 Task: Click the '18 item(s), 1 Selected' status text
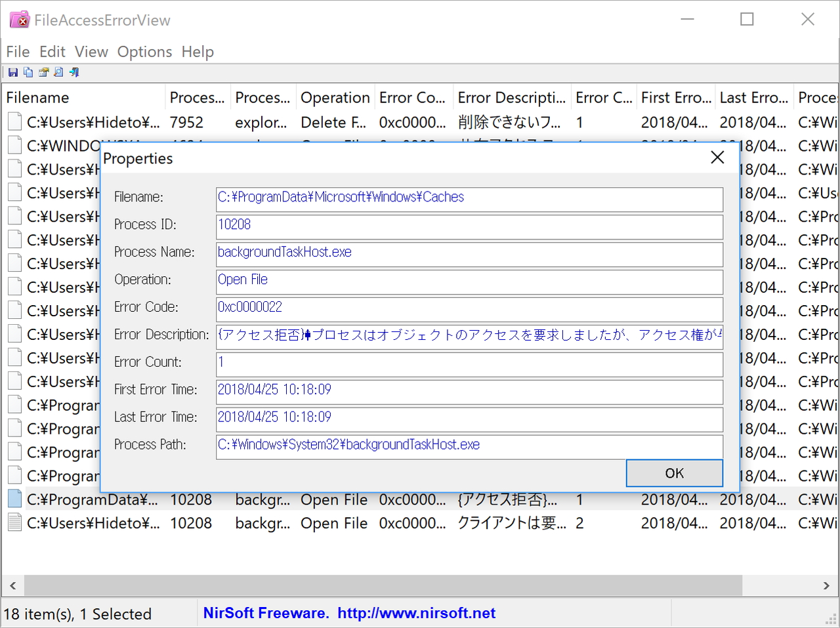[77, 614]
